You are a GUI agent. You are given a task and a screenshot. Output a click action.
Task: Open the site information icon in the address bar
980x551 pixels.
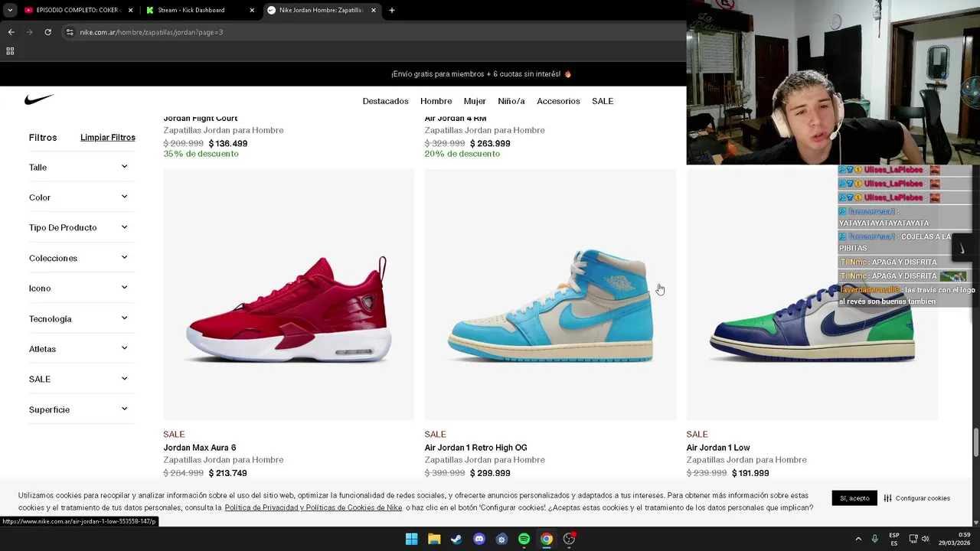tap(70, 32)
